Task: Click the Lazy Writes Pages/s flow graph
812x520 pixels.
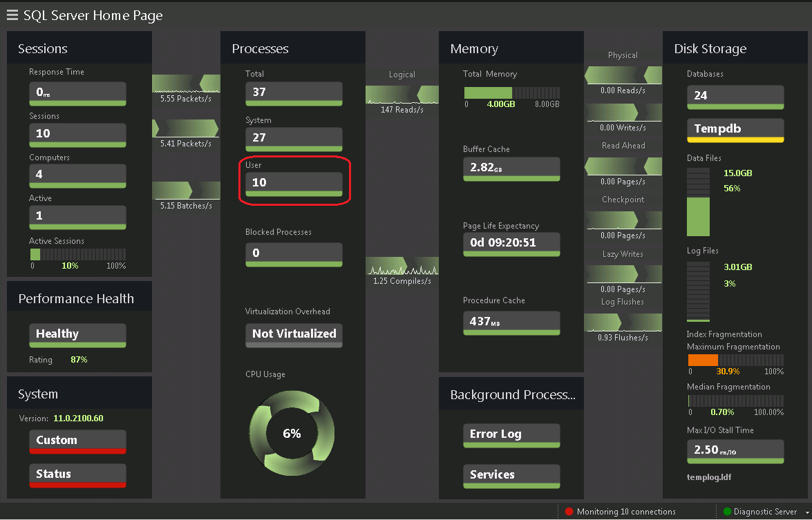Action: click(x=623, y=273)
